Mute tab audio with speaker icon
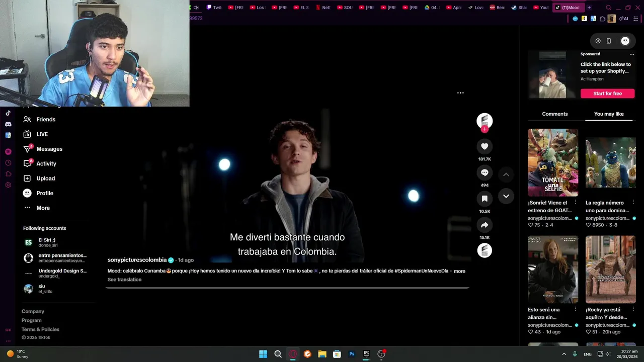The height and width of the screenshot is (362, 644). [196, 8]
